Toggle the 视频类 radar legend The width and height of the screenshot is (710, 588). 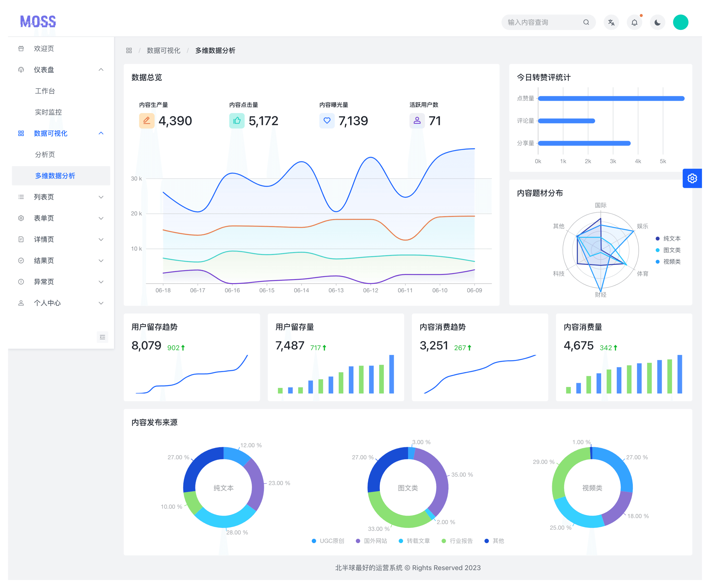[668, 261]
